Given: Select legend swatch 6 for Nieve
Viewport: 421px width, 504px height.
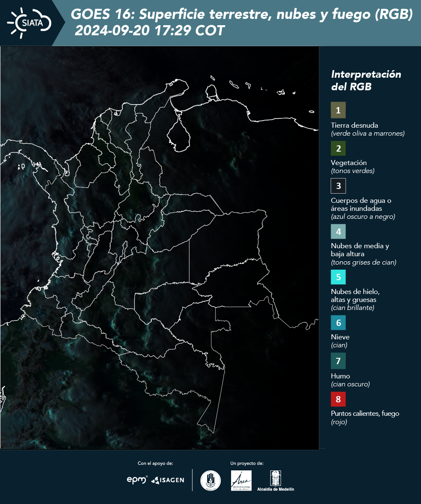Looking at the screenshot, I should (x=338, y=323).
